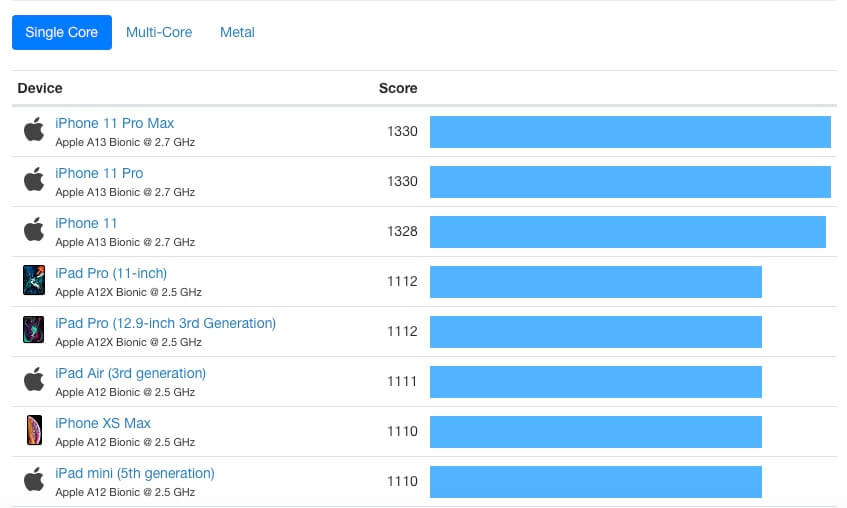Click Apple logo next to iPhone 11 row

click(34, 230)
